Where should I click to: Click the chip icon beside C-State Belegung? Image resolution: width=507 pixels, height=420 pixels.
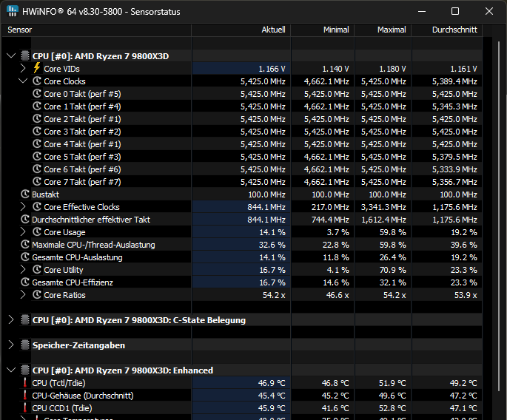click(25, 320)
